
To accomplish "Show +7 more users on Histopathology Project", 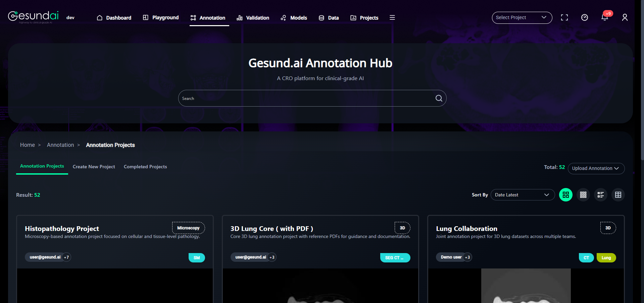I will coord(66,257).
